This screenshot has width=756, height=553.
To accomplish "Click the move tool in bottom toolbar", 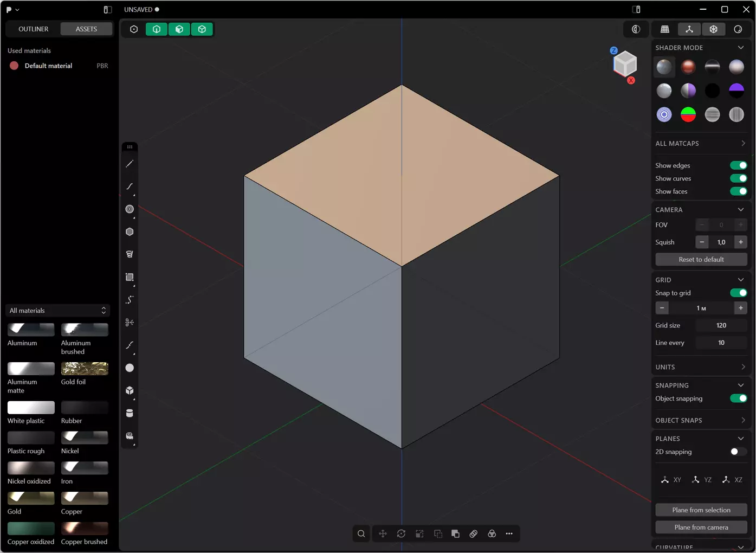I will pyautogui.click(x=383, y=534).
